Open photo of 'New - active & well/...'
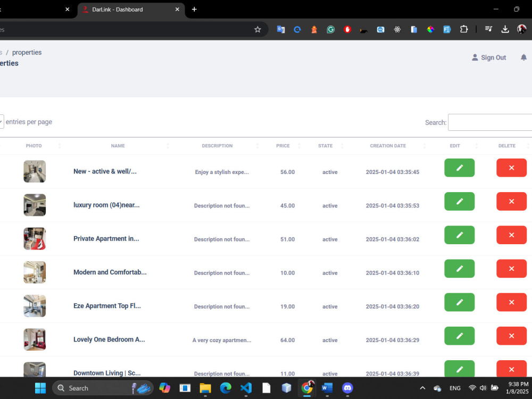 coord(35,171)
